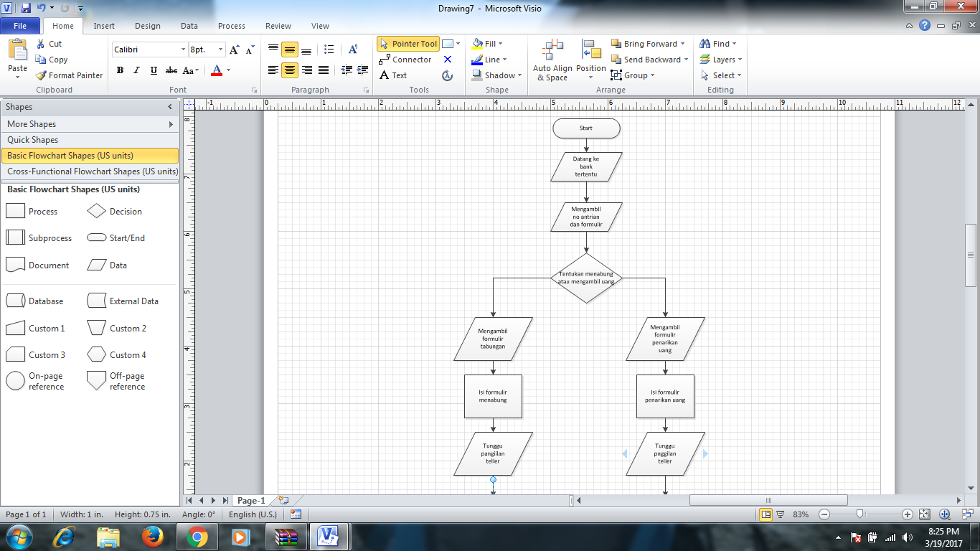Open the Review ribbon tab
This screenshot has height=551, width=980.
click(278, 25)
